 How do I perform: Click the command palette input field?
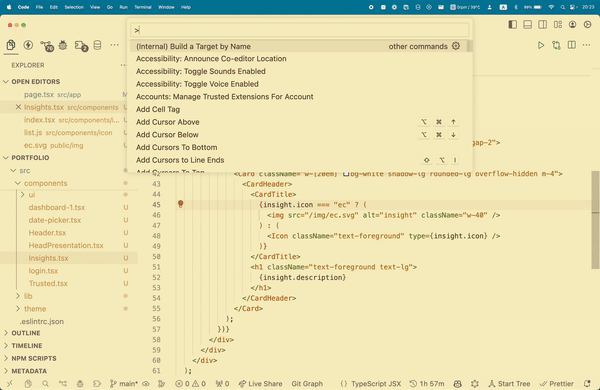coord(300,30)
